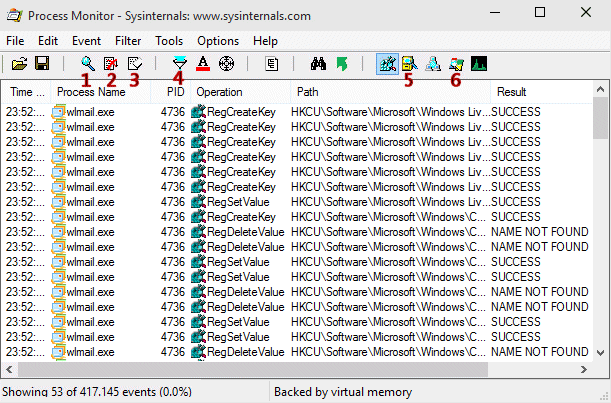Open the Help menu

pos(265,41)
